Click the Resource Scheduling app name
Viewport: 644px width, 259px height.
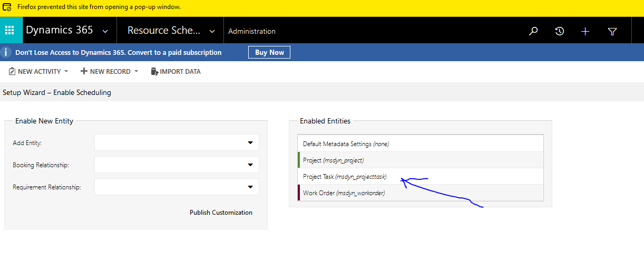[x=164, y=30]
